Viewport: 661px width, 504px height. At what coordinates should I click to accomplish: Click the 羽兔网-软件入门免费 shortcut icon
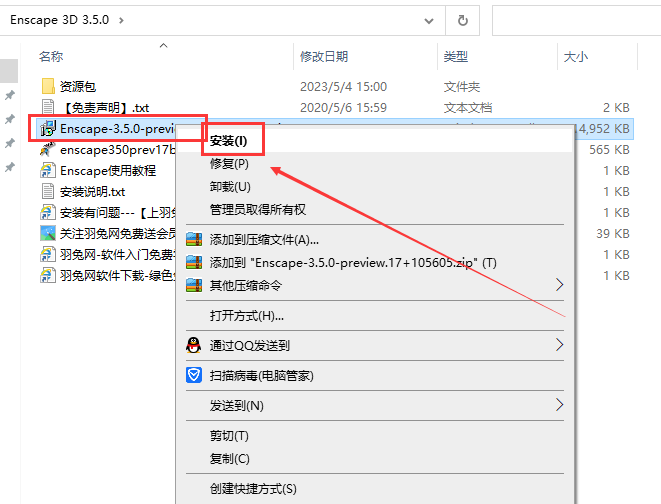pyautogui.click(x=48, y=255)
